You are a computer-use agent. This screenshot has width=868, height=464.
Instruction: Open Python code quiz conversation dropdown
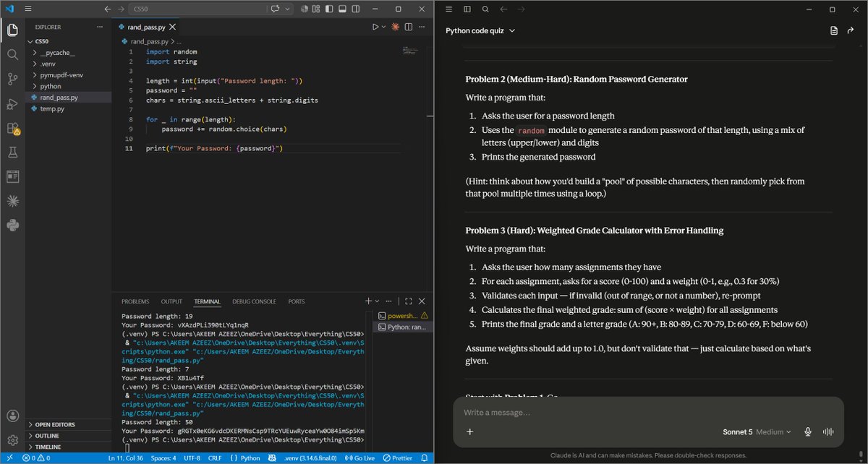pos(480,30)
